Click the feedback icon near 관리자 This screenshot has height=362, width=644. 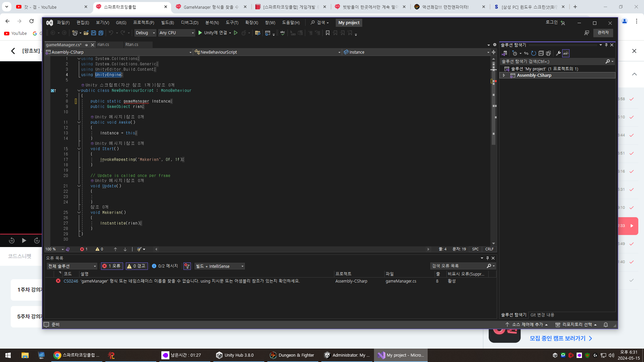click(587, 33)
